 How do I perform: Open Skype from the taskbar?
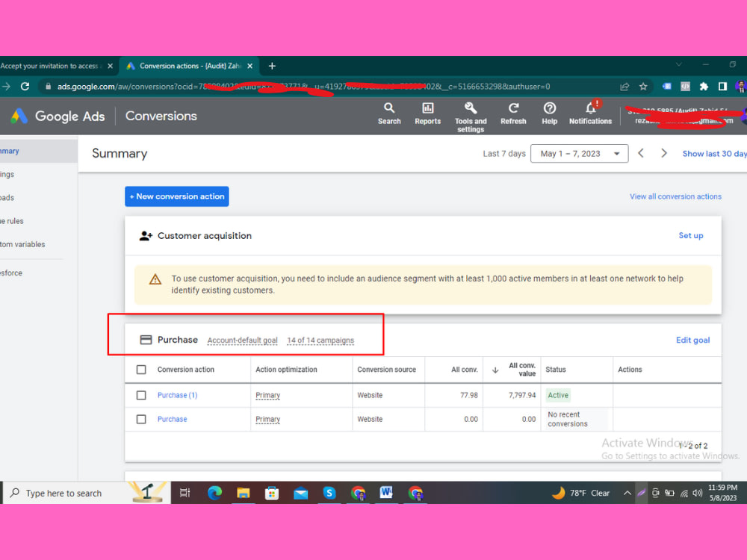click(329, 493)
